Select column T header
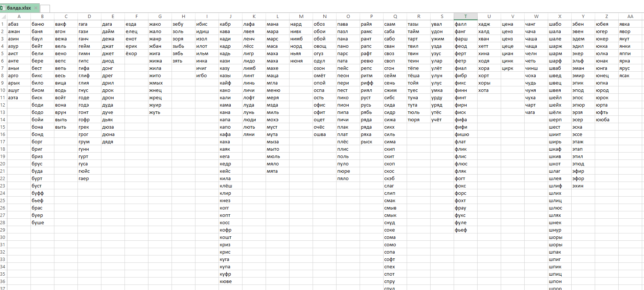Screen dimensions: 644x290 465,17
